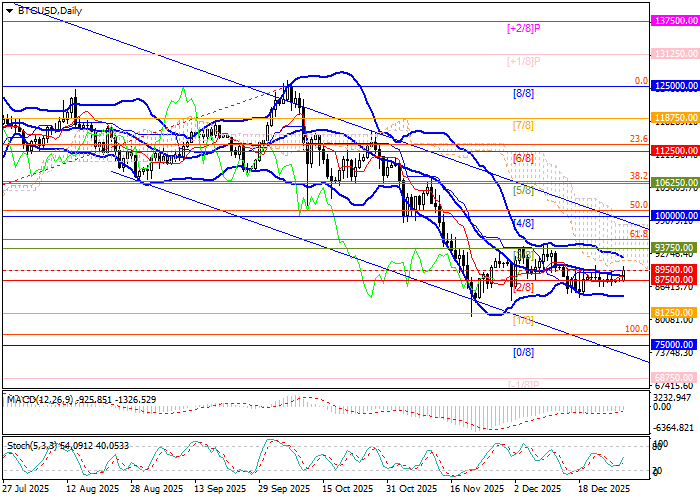Viewport: 700px width, 500px height.
Task: Click the [0/8] Murrey level label
Action: pos(523,352)
